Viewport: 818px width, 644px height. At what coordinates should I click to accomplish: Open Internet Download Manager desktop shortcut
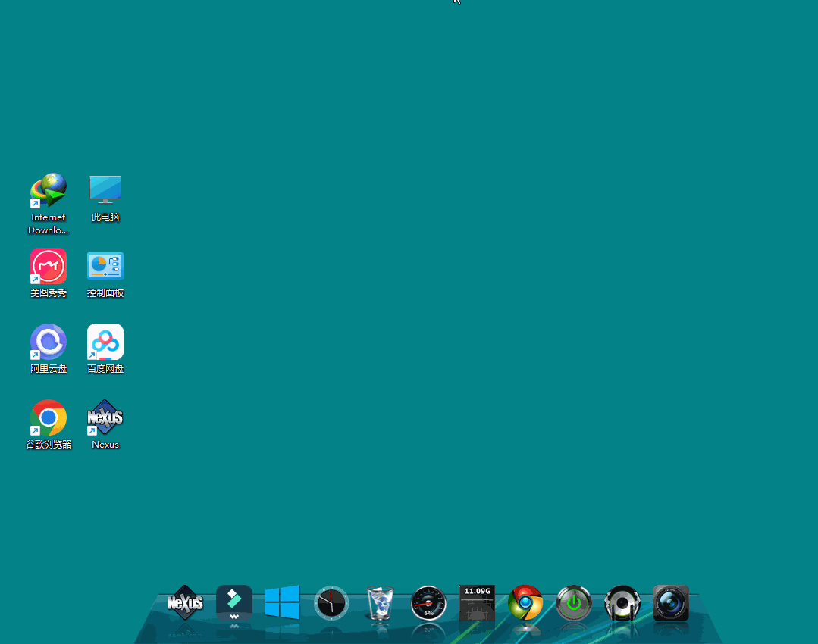tap(49, 190)
